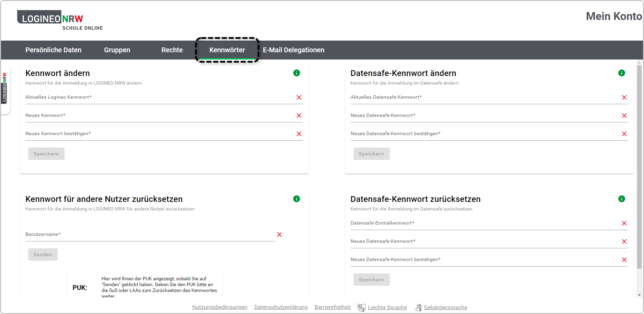This screenshot has width=644, height=314.
Task: Open info for Kennwort ändern section
Action: click(297, 73)
